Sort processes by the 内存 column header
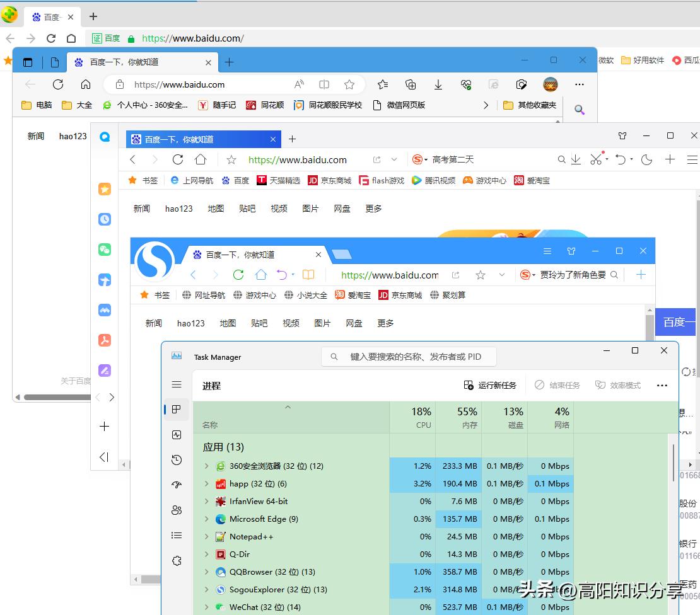Viewport: 700px width, 615px height. point(458,417)
